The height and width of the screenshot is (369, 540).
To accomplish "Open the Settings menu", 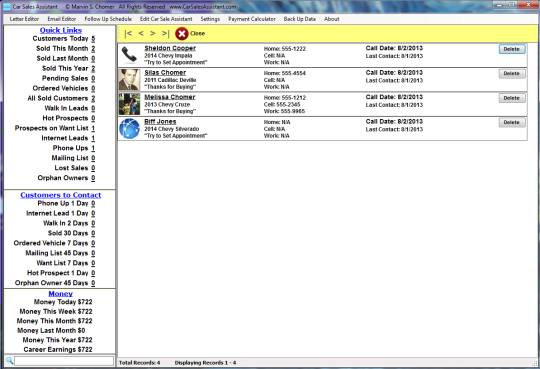I will click(210, 19).
